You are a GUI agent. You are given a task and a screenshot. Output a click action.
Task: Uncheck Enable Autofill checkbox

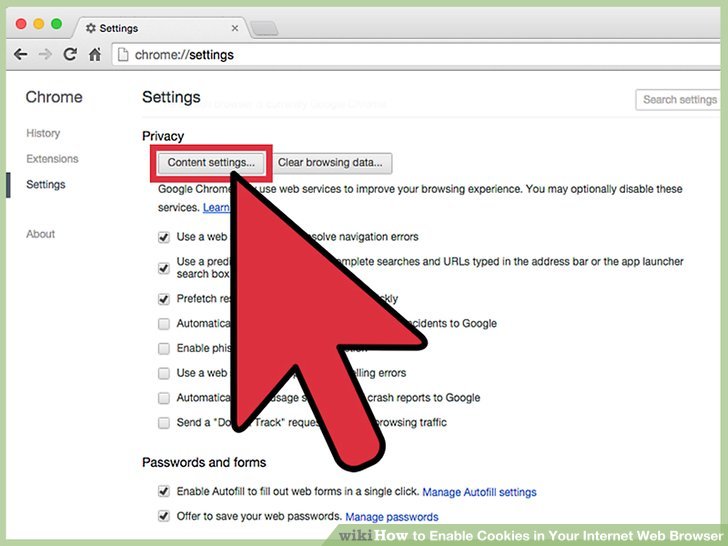[164, 491]
